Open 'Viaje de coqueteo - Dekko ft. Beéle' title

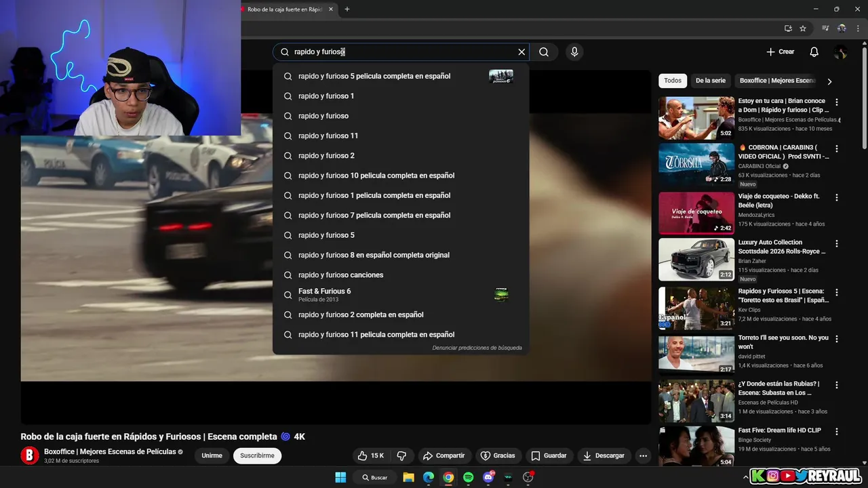click(778, 201)
